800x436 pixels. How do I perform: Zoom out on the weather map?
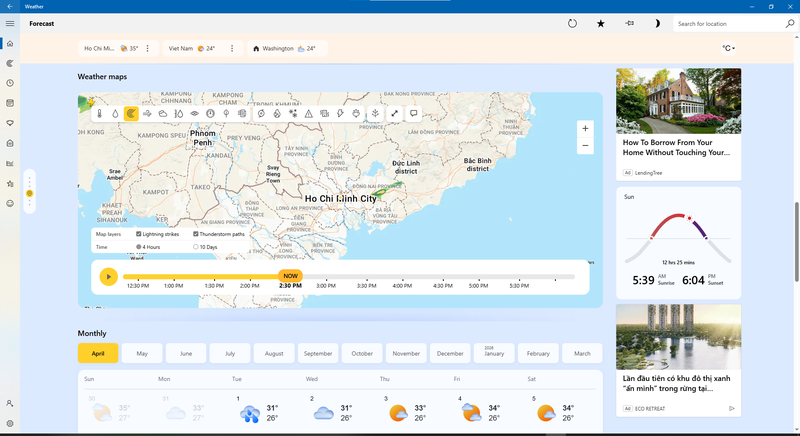(x=585, y=146)
